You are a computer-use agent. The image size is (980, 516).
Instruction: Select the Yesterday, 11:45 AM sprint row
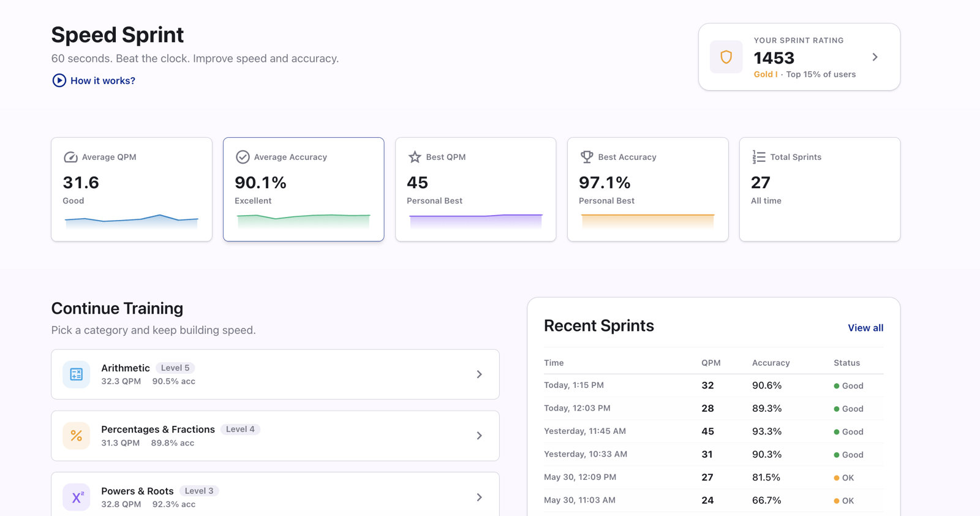click(714, 431)
